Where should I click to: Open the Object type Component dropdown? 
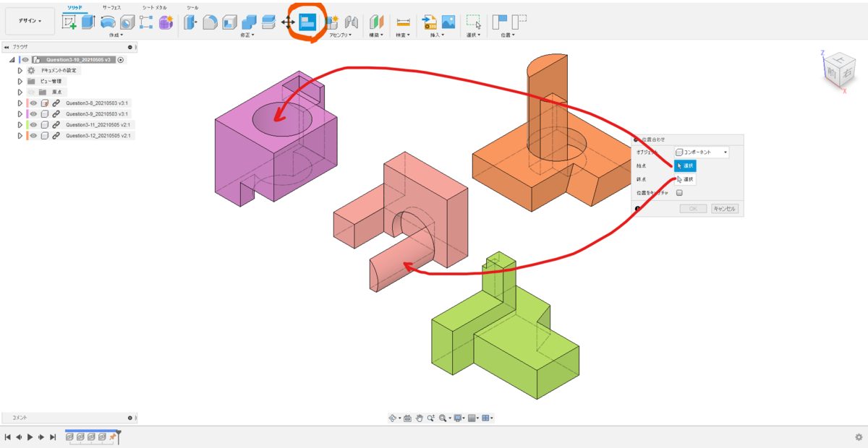(702, 152)
